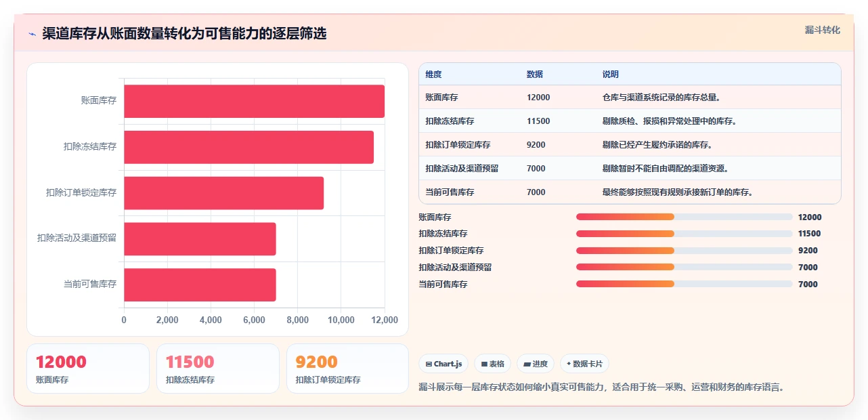
Task: Click the 6,000 x-axis tick label
Action: [x=254, y=320]
